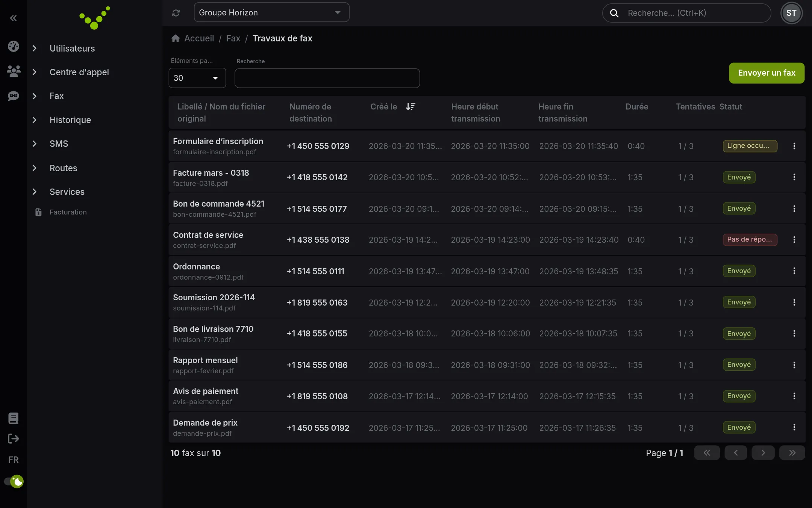The width and height of the screenshot is (812, 508).
Task: Open the documentation book icon
Action: [x=14, y=418]
